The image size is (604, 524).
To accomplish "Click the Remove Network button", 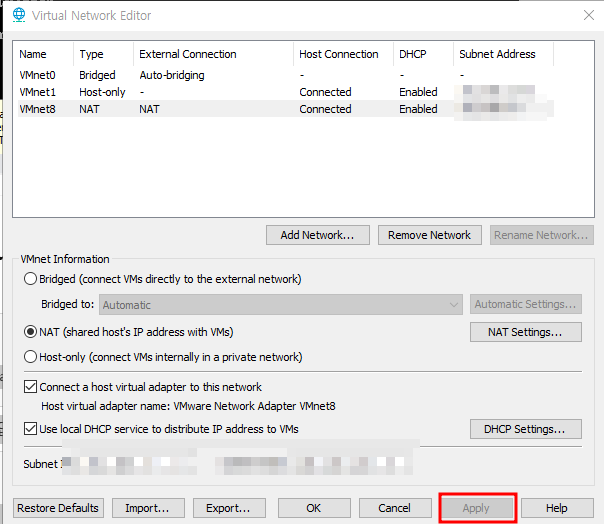I will click(x=430, y=235).
